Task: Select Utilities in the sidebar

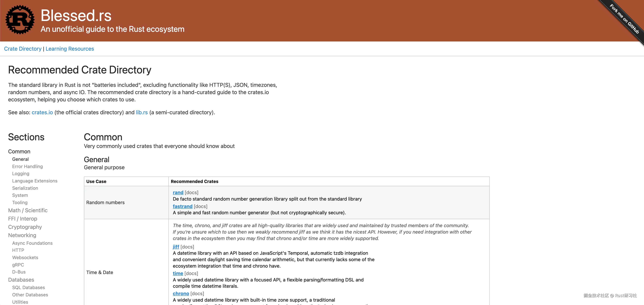Action: (20, 302)
